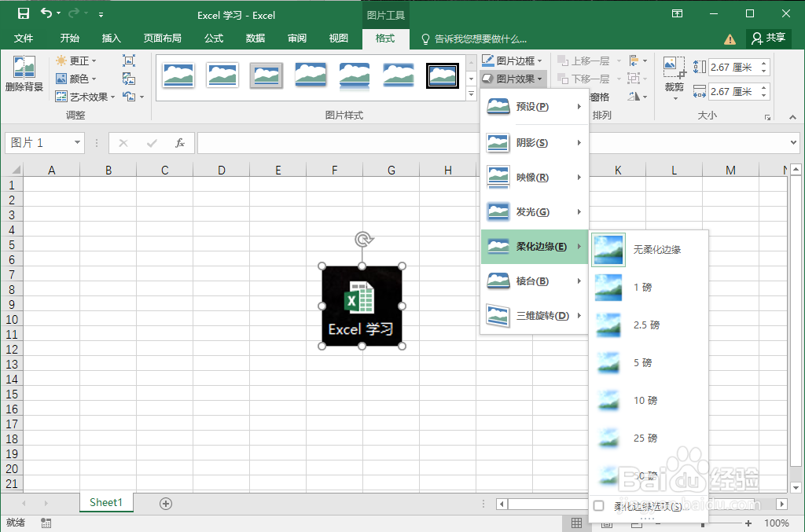
Task: Switch to the Formulas (公式) tab
Action: [214, 39]
